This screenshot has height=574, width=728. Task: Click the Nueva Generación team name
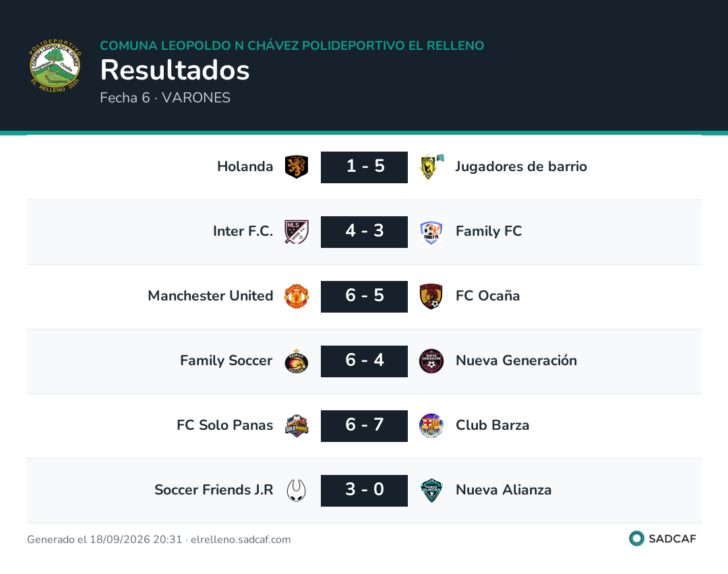pos(516,360)
